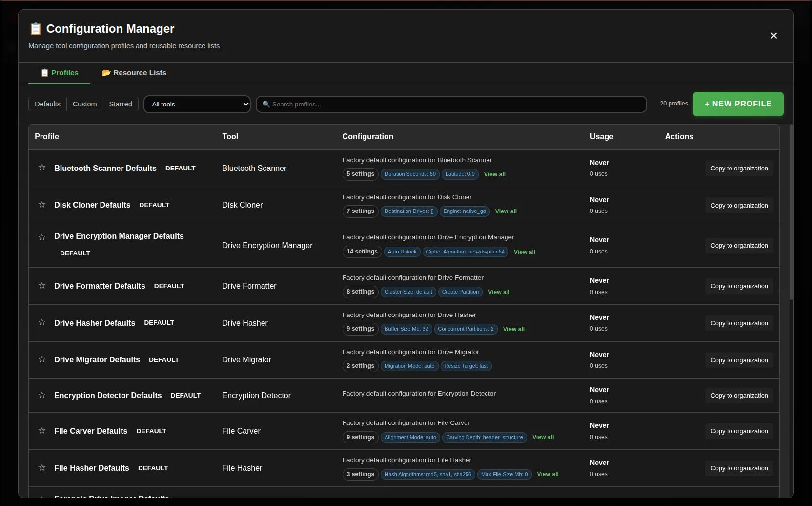The image size is (812, 506).
Task: Click the 'Resize Target: last' tag
Action: (466, 366)
